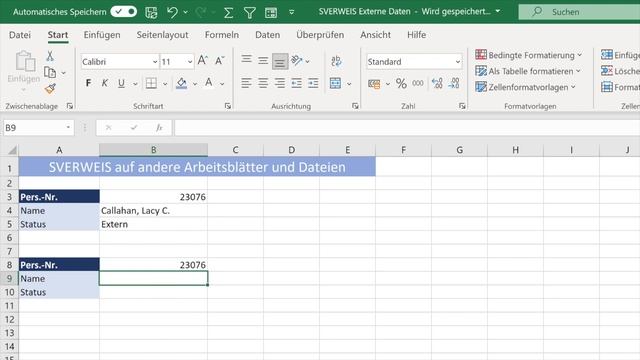This screenshot has width=640, height=360.
Task: Open the Datei menu
Action: pos(20,35)
